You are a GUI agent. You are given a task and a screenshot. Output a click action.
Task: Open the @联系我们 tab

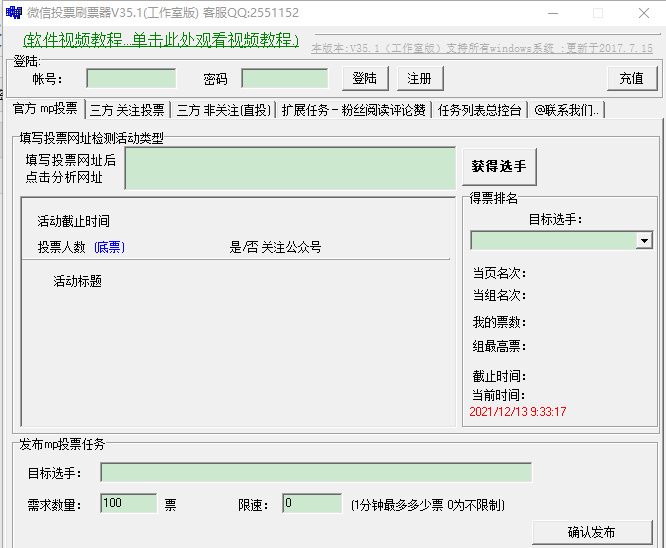pyautogui.click(x=567, y=110)
